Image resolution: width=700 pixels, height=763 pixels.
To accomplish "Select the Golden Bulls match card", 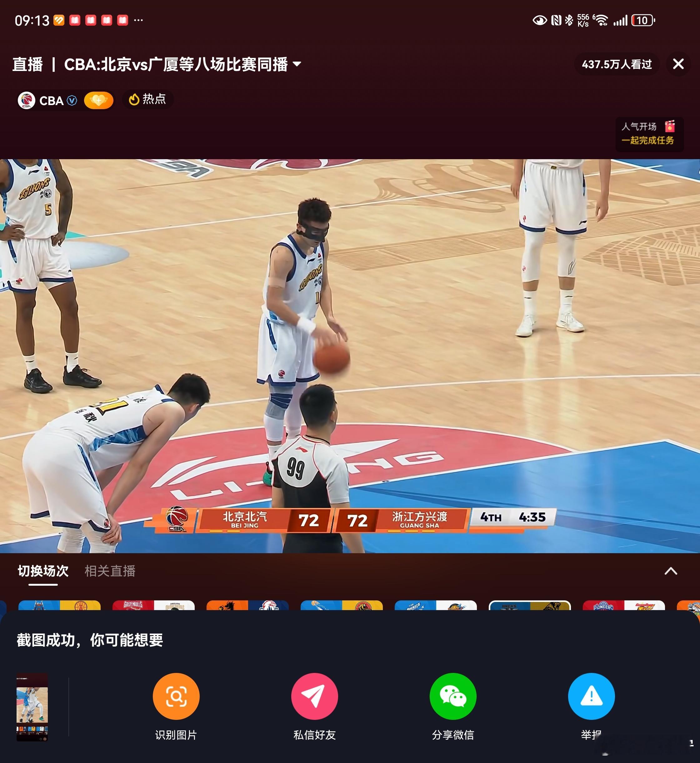I will click(x=153, y=605).
